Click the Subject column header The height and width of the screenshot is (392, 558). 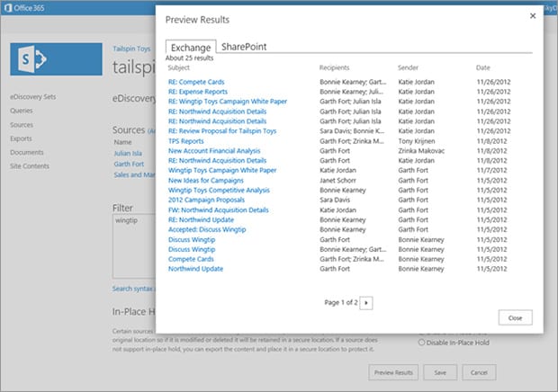(178, 67)
